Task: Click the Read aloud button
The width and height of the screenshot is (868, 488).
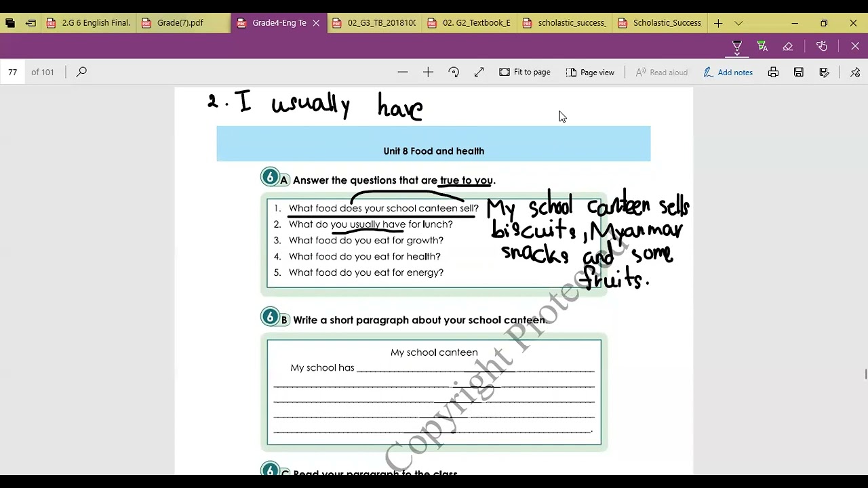Action: pyautogui.click(x=661, y=72)
